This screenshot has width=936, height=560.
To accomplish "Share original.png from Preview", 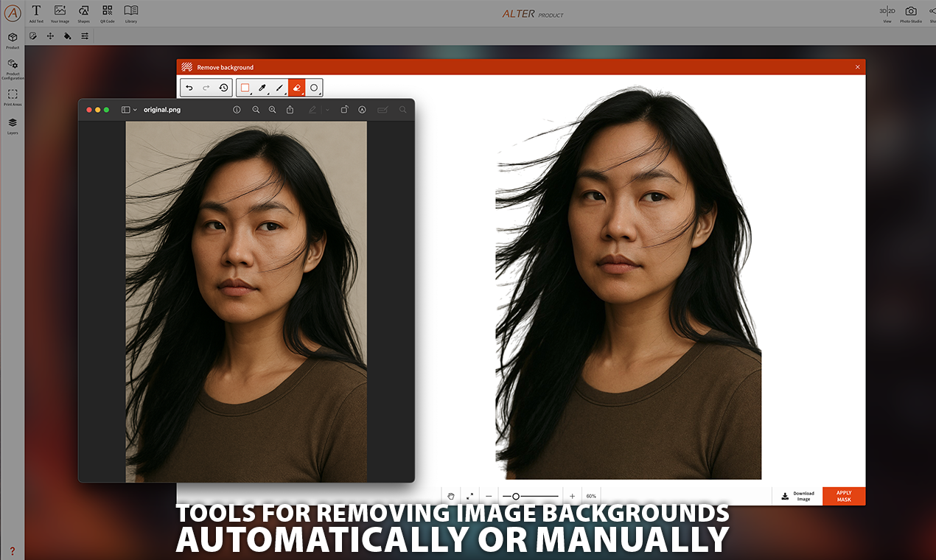I will (290, 110).
